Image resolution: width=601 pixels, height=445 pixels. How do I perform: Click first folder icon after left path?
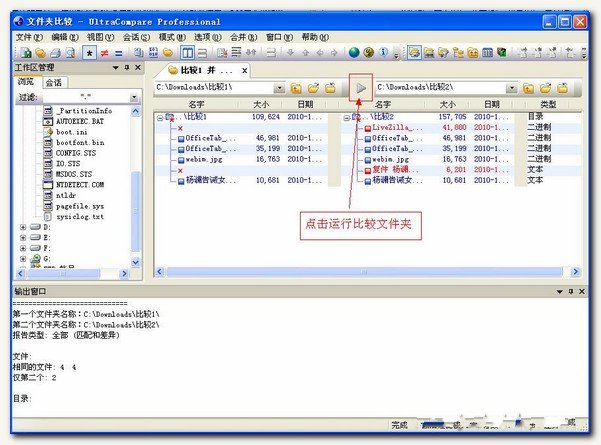pyautogui.click(x=296, y=89)
